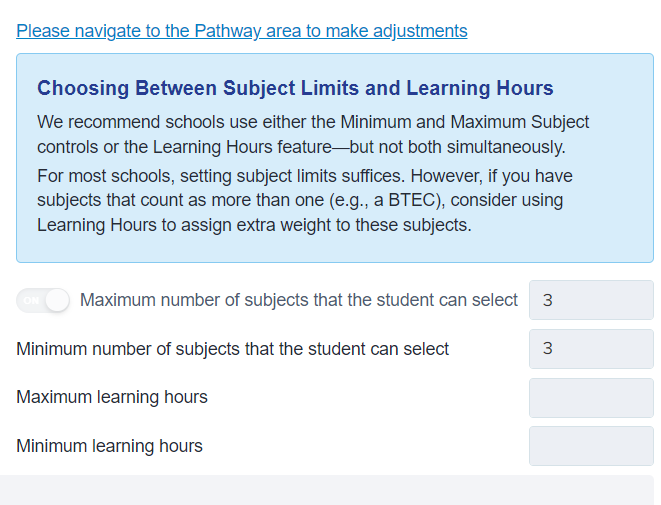
Task: Click the white knob of the subjects toggle
Action: [x=57, y=300]
